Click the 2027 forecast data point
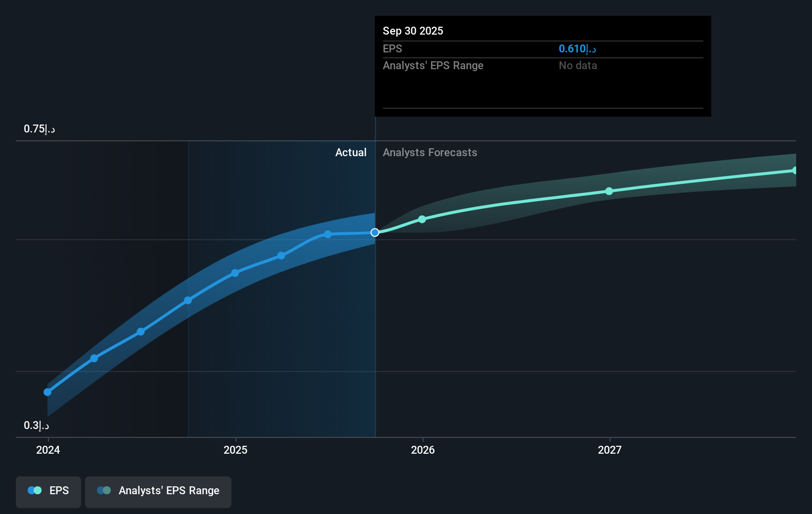The width and height of the screenshot is (812, 514). pyautogui.click(x=609, y=192)
